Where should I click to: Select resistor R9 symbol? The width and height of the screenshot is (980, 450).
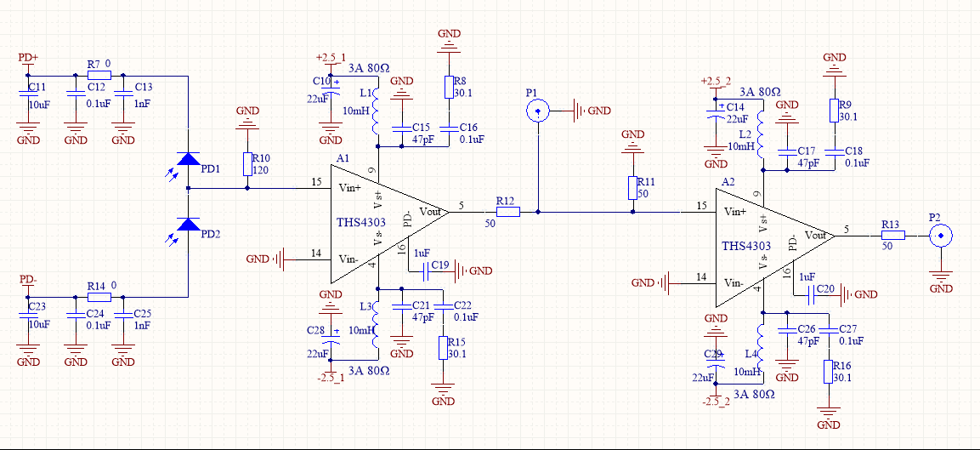coord(834,111)
